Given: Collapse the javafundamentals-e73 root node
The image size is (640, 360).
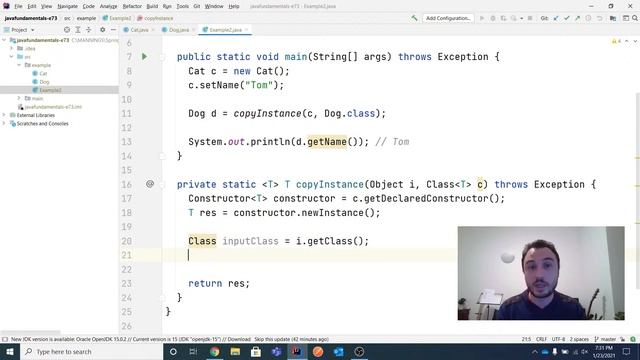Looking at the screenshot, I should click(4, 40).
